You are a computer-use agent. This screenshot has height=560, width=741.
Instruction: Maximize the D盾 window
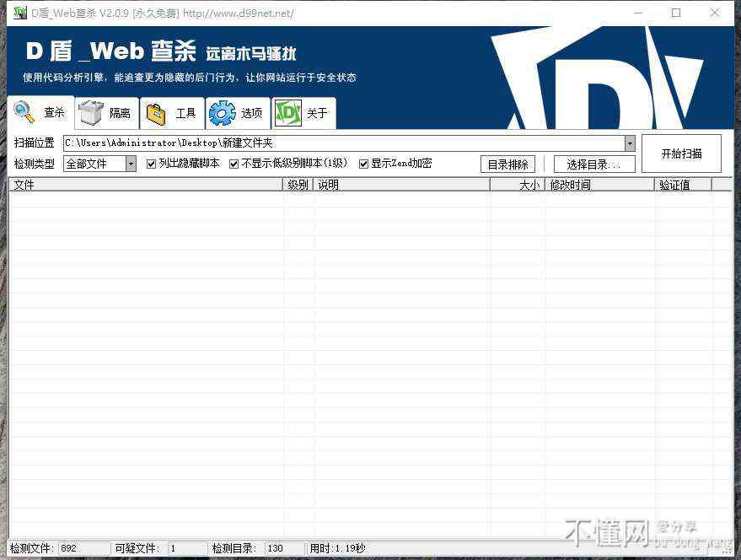(676, 13)
